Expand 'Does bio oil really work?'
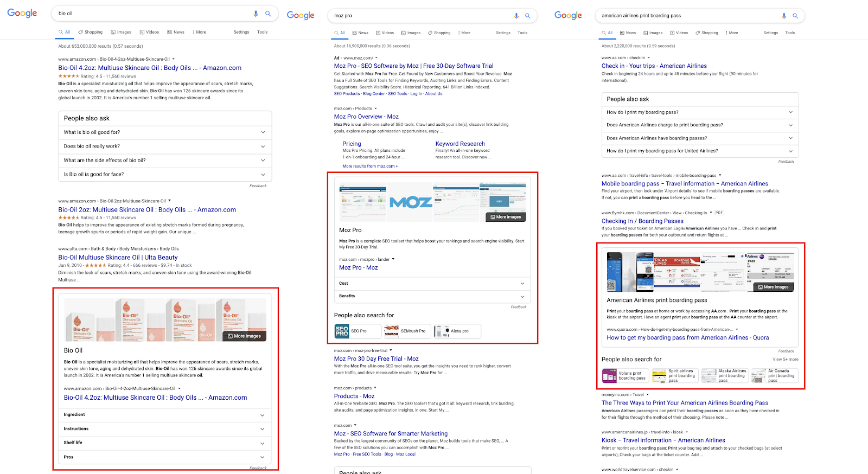The width and height of the screenshot is (868, 474). pyautogui.click(x=165, y=146)
